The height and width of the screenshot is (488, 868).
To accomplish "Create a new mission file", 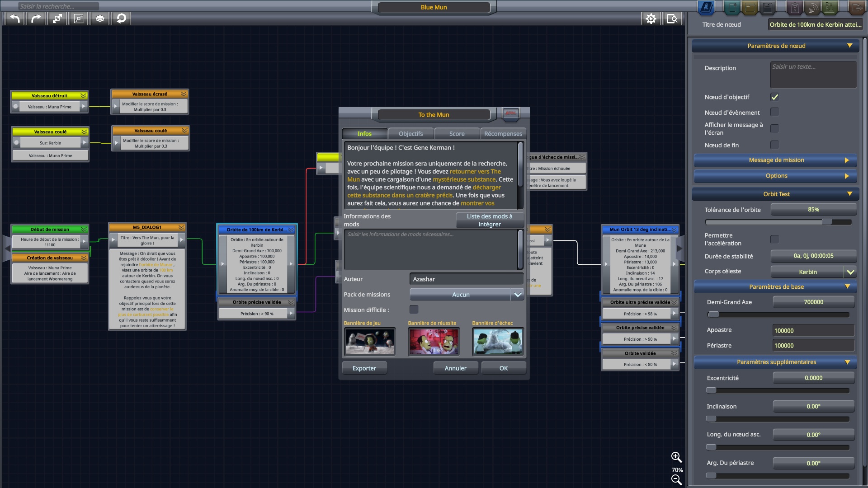I will tap(732, 7).
